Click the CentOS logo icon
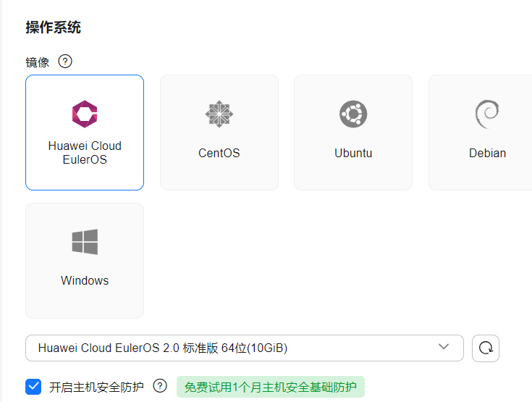This screenshot has width=532, height=402. [219, 114]
